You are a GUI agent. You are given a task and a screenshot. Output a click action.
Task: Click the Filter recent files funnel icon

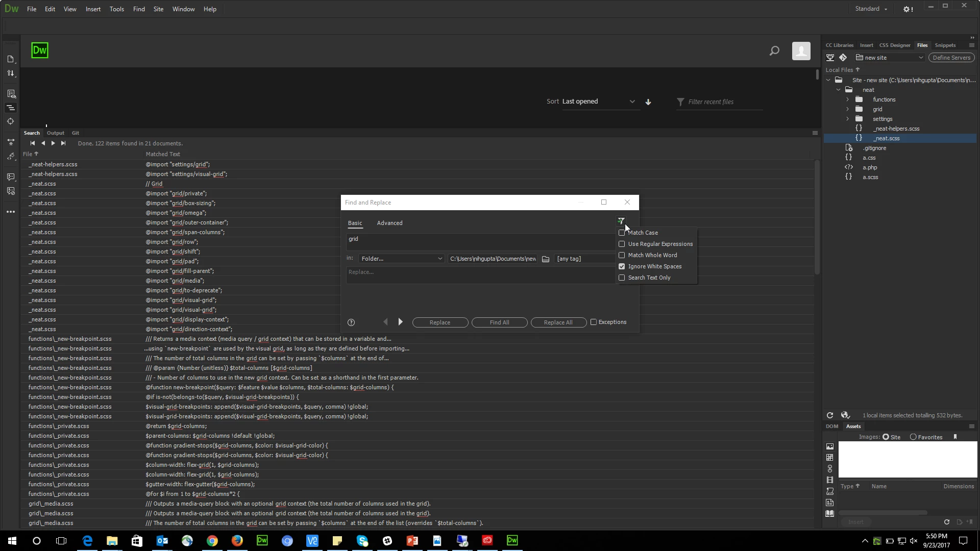[680, 102]
